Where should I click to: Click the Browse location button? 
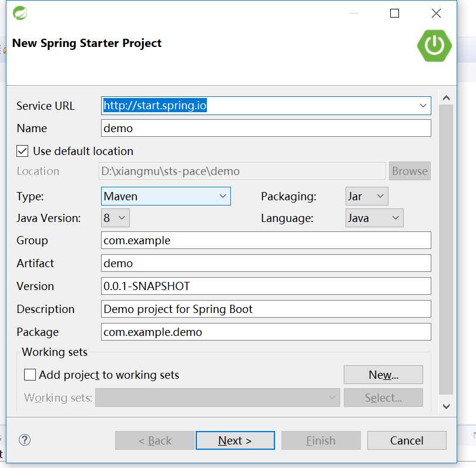(x=410, y=171)
